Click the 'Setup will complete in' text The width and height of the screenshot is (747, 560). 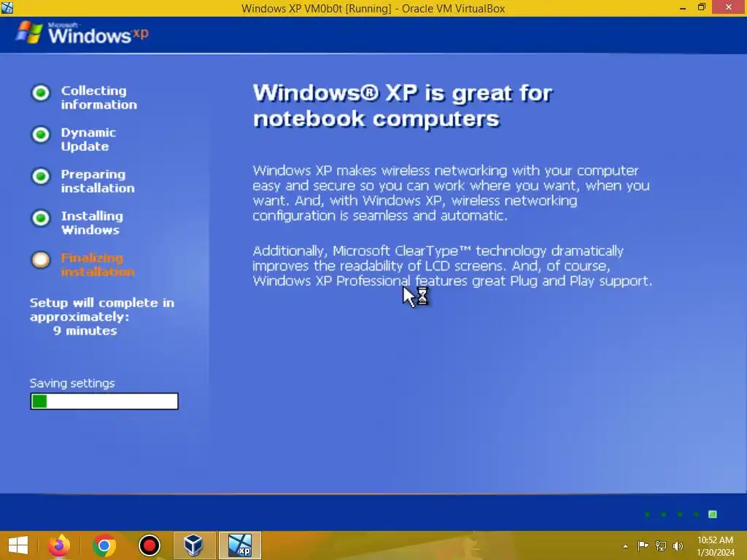coord(102,303)
